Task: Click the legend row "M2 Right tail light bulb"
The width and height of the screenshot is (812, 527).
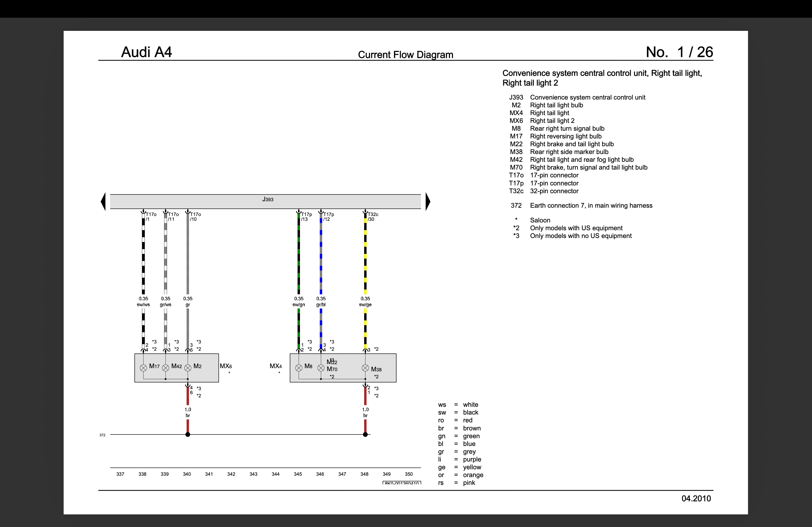Action: pyautogui.click(x=547, y=105)
